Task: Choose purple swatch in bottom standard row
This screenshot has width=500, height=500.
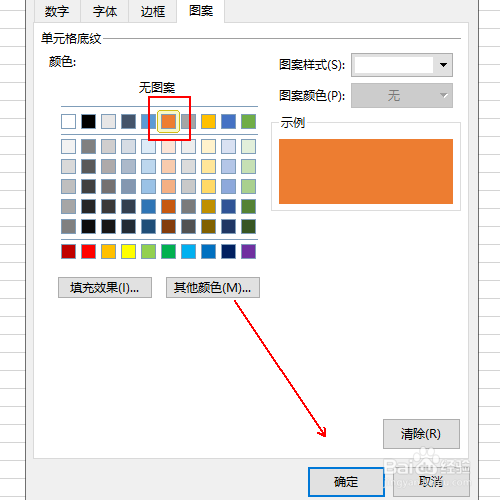Action: click(248, 251)
